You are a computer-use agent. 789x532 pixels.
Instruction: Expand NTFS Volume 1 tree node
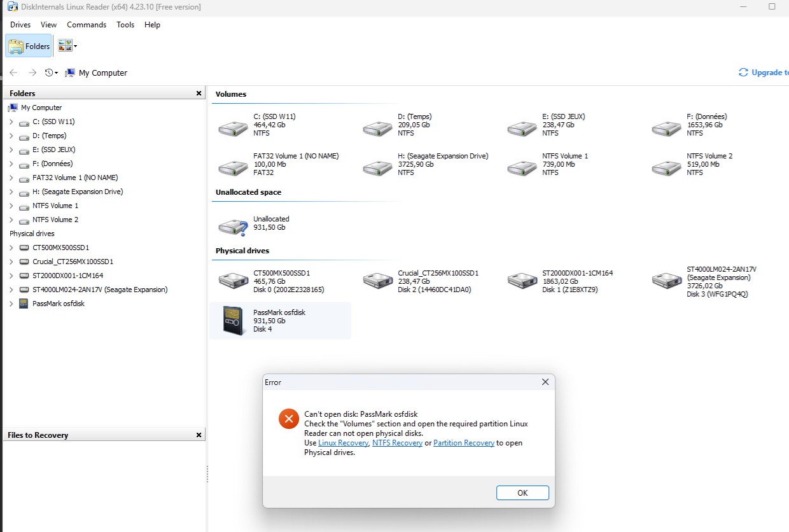pos(11,206)
